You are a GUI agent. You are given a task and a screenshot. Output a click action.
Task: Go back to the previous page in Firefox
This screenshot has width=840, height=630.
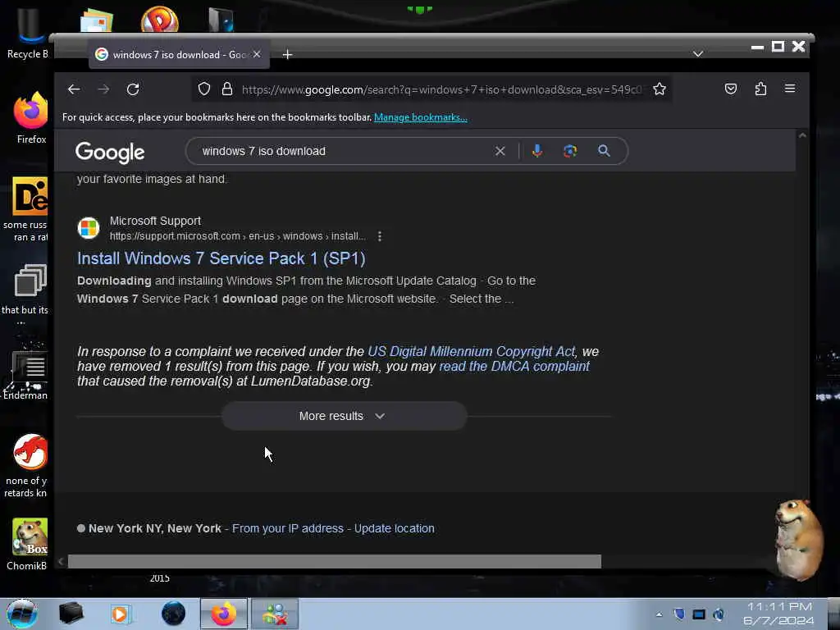74,89
